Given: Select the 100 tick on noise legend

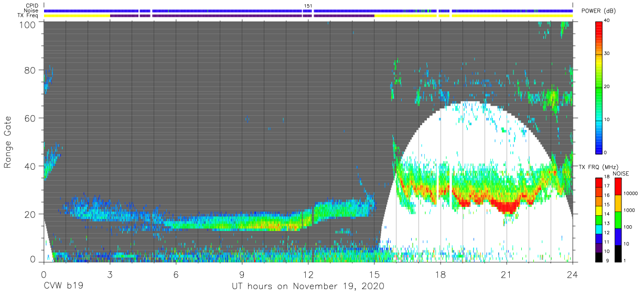Looking at the screenshot, I should (x=627, y=227).
